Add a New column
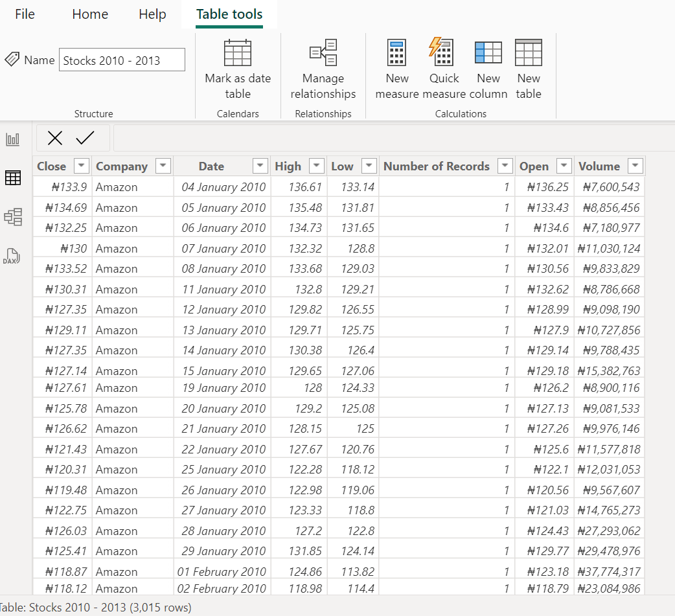The width and height of the screenshot is (675, 616). click(x=488, y=70)
